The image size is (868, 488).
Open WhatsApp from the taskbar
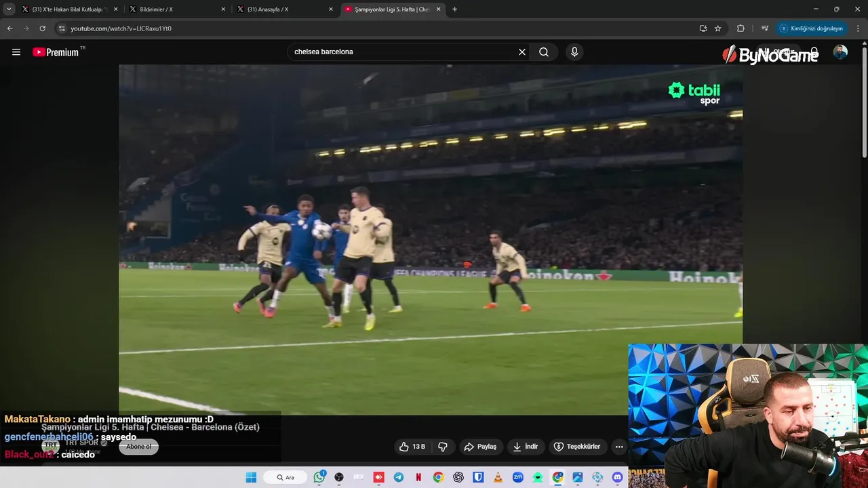point(319,477)
